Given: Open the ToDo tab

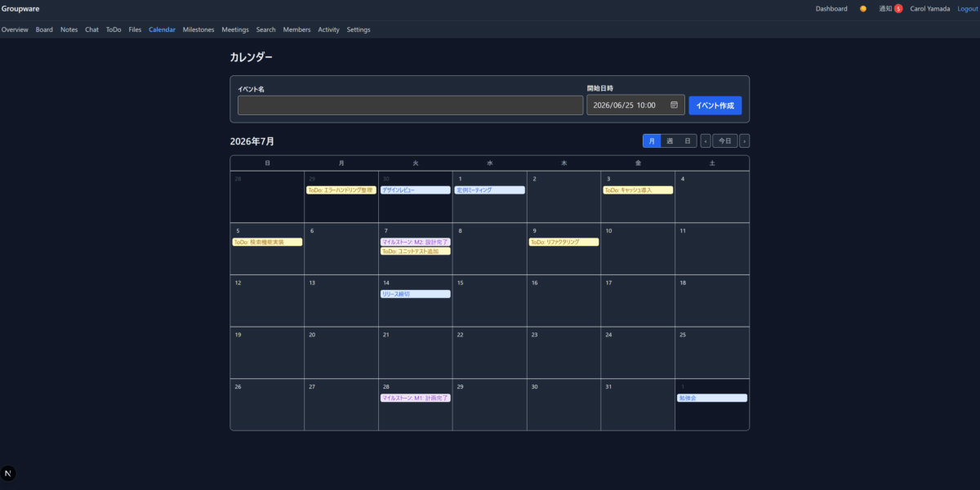Looking at the screenshot, I should 114,29.
